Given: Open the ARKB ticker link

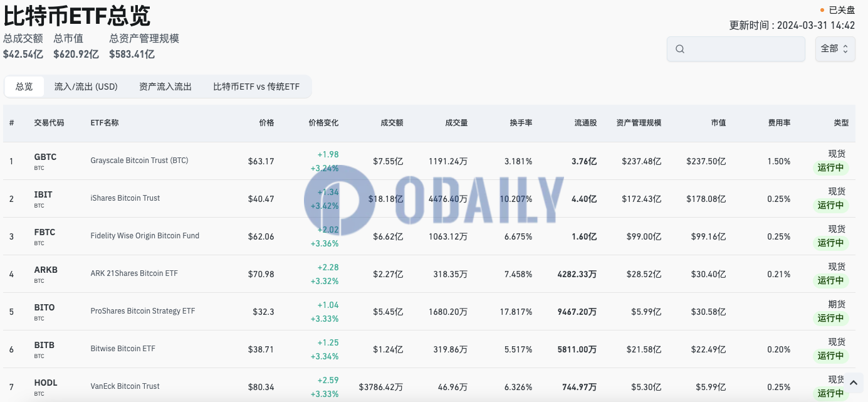Looking at the screenshot, I should click(46, 270).
